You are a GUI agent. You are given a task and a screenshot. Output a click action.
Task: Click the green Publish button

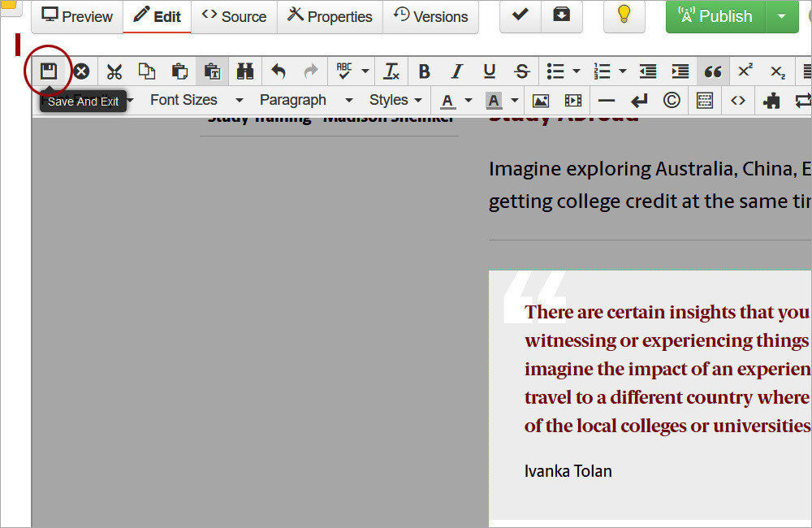click(715, 16)
